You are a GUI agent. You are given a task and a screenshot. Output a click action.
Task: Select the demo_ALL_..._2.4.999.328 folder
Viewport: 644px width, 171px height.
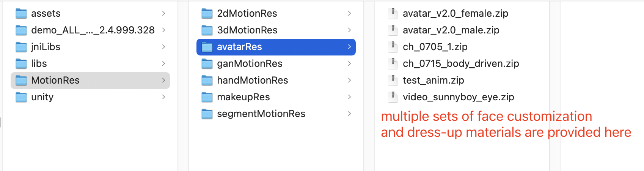point(93,30)
